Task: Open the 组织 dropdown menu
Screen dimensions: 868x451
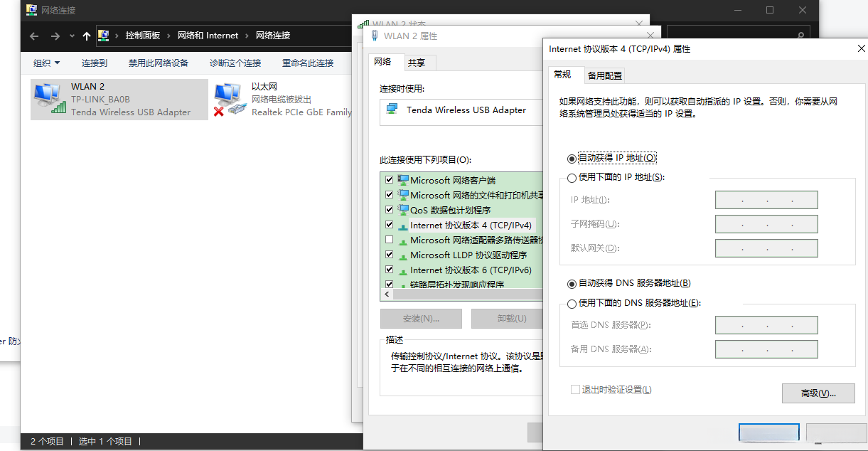Action: (47, 63)
